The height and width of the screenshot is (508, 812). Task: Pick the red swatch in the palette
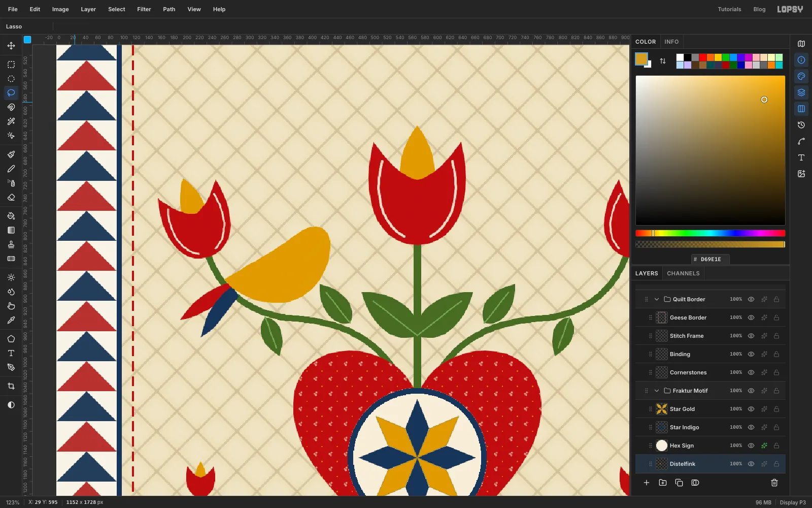click(x=703, y=57)
